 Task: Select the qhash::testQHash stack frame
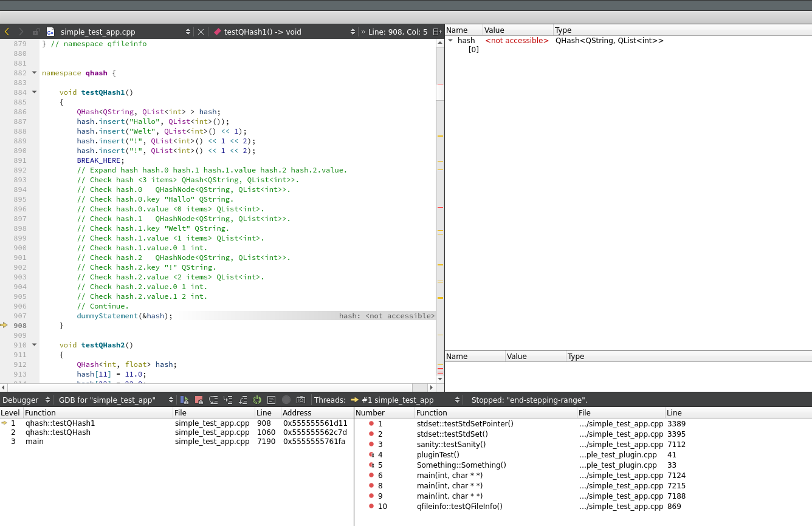(58, 432)
